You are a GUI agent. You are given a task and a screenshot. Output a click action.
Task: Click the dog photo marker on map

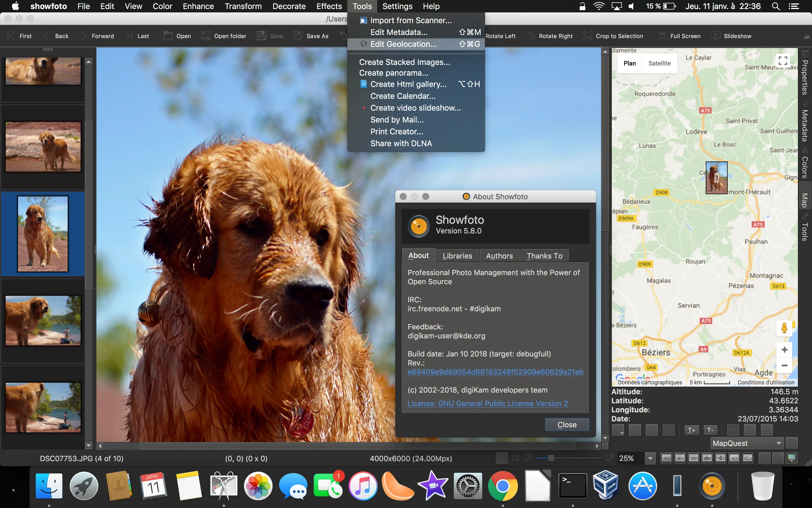click(716, 178)
